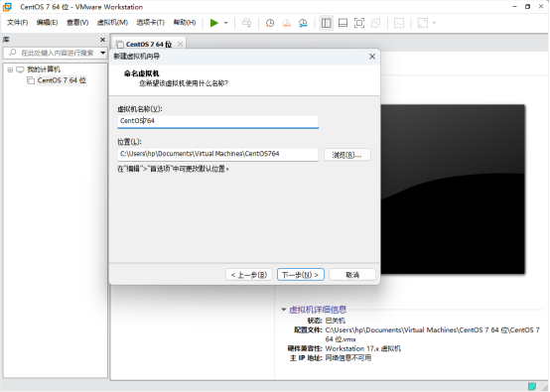550x392 pixels.
Task: Click the 下一步(N) next button
Action: pos(301,275)
